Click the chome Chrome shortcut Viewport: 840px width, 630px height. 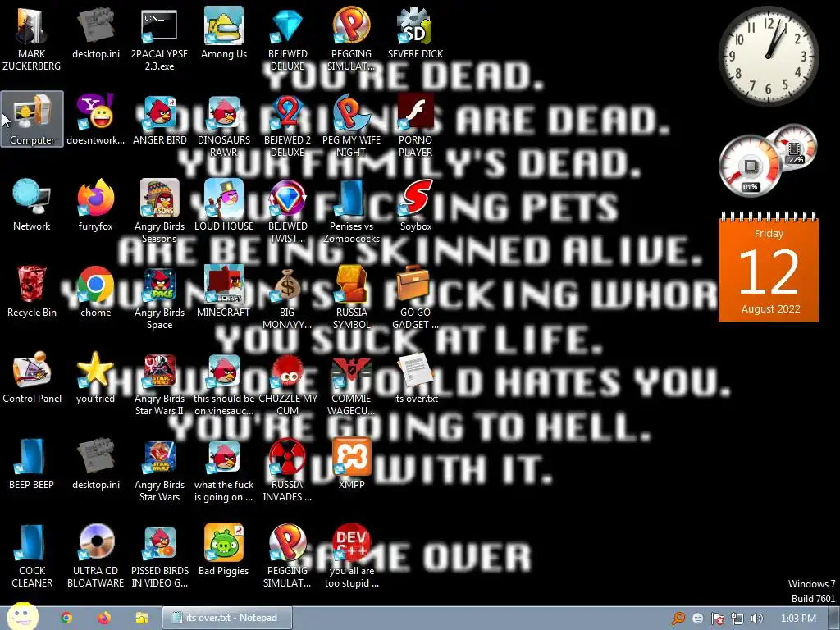95,291
